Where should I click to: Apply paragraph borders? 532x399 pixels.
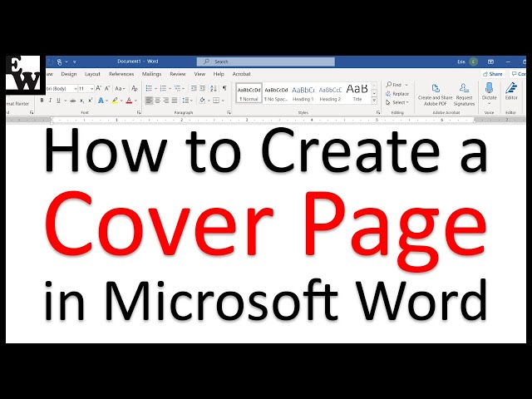click(216, 101)
